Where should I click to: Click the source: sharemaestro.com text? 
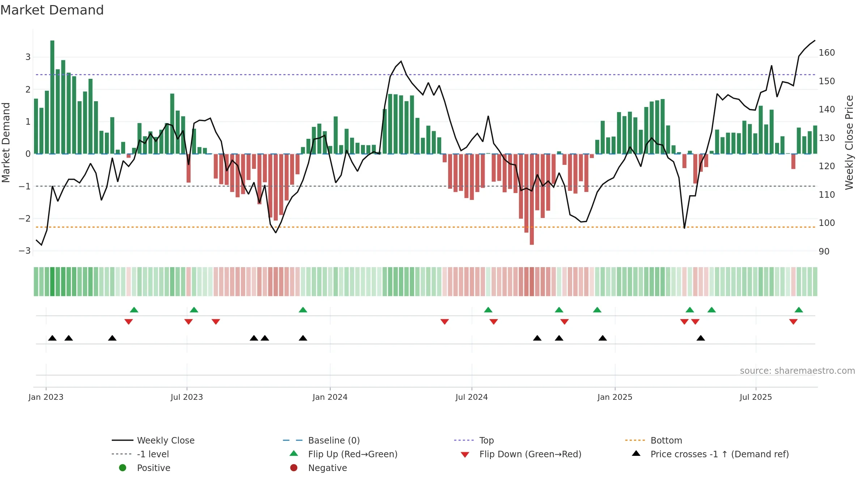click(797, 371)
